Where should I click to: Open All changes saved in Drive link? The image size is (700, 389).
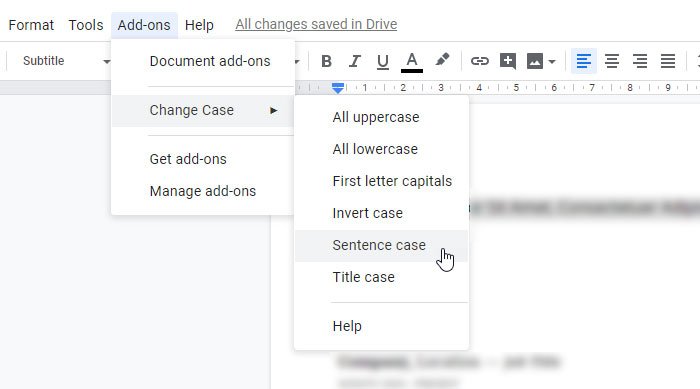(x=316, y=24)
